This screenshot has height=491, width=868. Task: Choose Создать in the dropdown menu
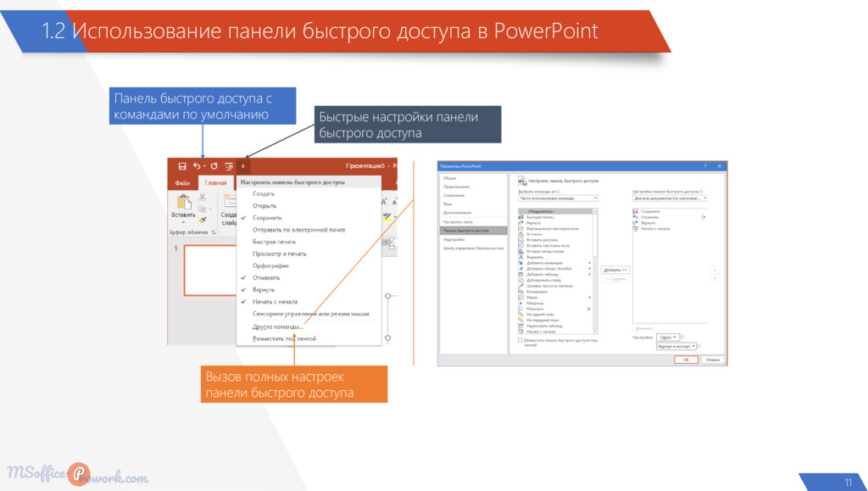pos(309,194)
